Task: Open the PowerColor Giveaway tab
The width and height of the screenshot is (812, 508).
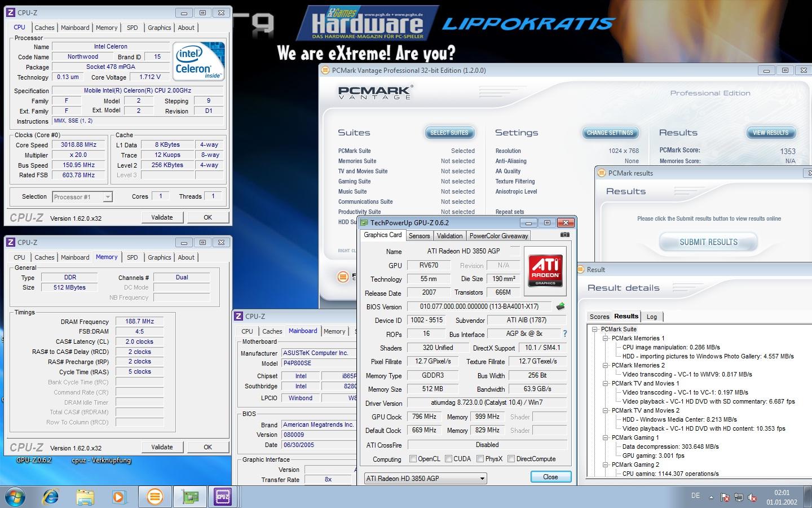Action: (498, 236)
